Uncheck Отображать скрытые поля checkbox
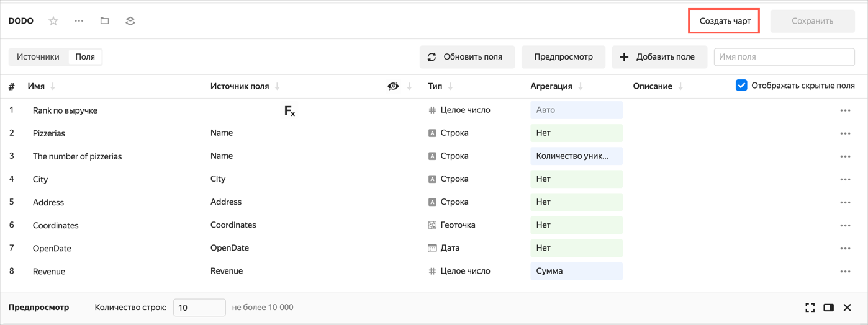 741,86
